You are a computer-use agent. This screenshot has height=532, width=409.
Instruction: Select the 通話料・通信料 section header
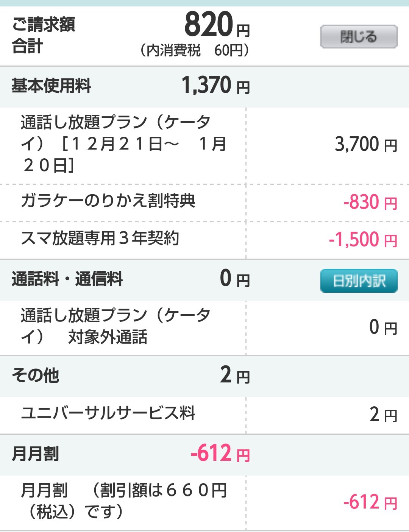67,279
